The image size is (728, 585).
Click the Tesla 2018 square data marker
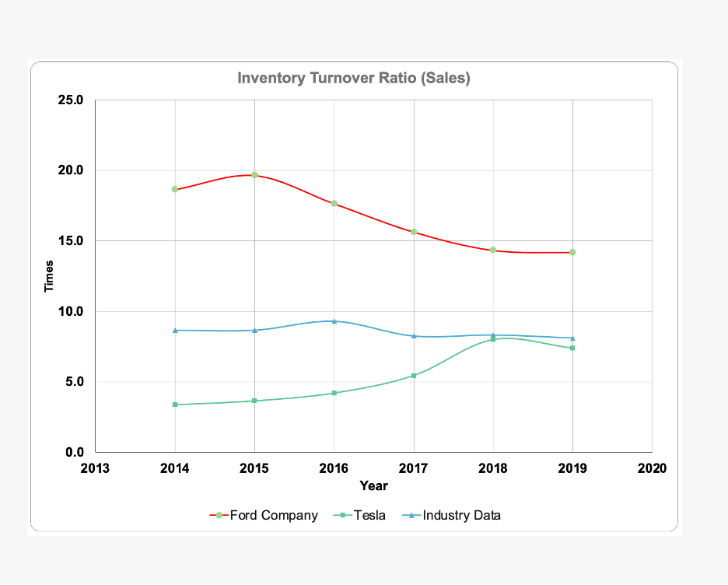click(493, 339)
